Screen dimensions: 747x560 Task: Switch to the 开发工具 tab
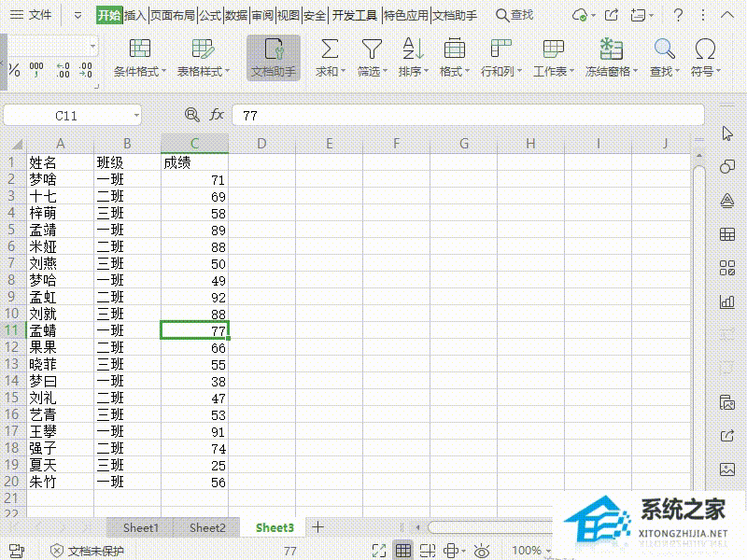(x=355, y=16)
